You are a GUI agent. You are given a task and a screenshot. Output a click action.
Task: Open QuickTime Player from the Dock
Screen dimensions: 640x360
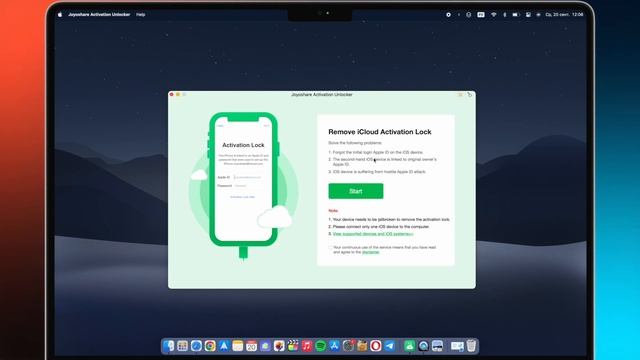pyautogui.click(x=423, y=346)
